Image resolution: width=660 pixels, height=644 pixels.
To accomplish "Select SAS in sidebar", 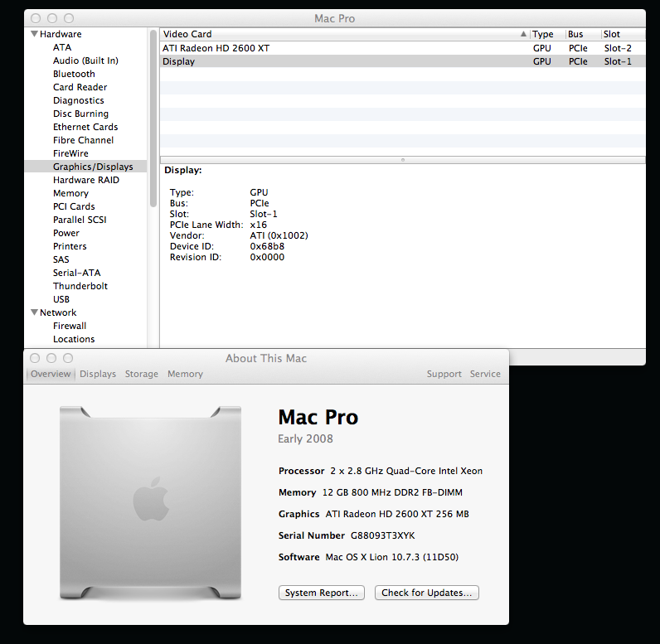I will (x=61, y=259).
